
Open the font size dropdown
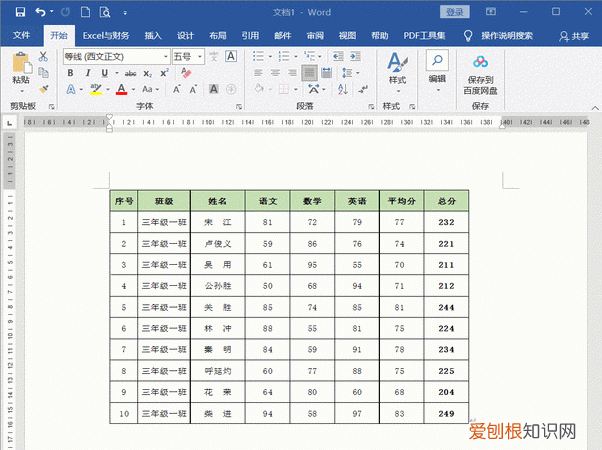tap(200, 57)
